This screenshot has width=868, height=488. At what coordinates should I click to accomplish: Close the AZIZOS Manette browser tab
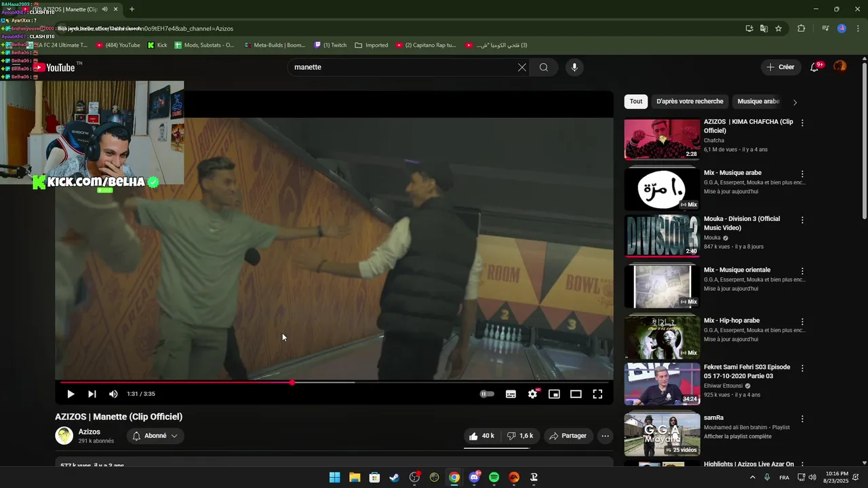pos(116,9)
